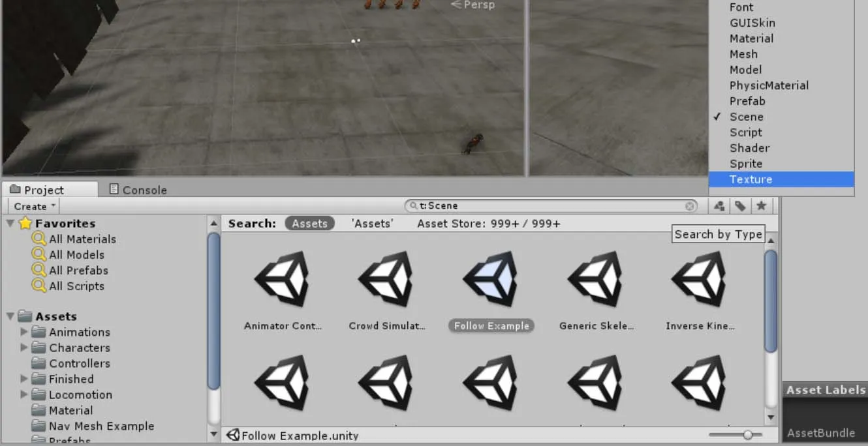Choose Script in the type filter menu

[x=781, y=132]
